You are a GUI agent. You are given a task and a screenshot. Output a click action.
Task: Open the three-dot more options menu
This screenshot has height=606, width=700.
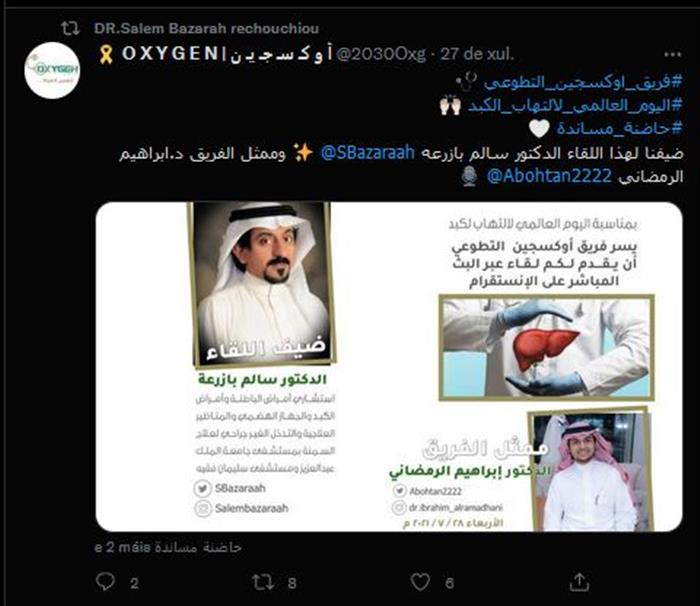(673, 54)
